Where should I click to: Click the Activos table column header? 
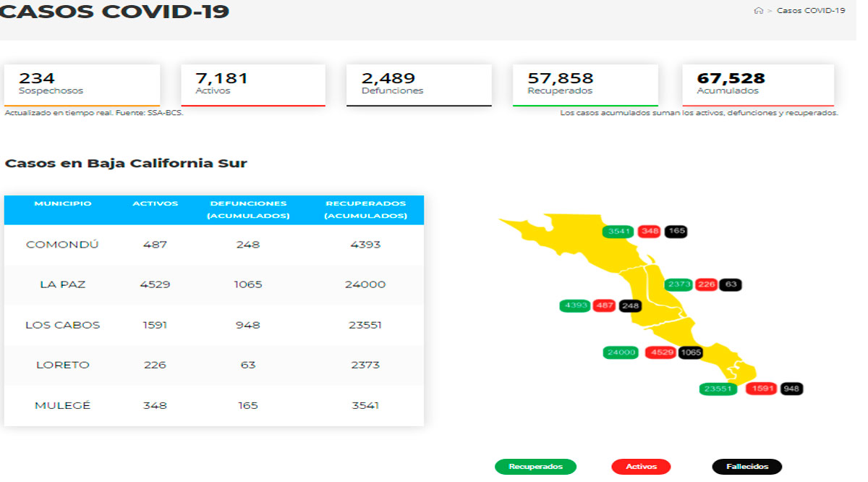[x=155, y=204]
